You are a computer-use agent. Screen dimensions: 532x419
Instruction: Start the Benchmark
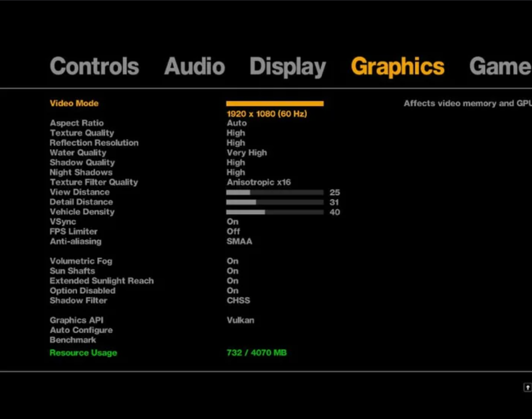73,340
